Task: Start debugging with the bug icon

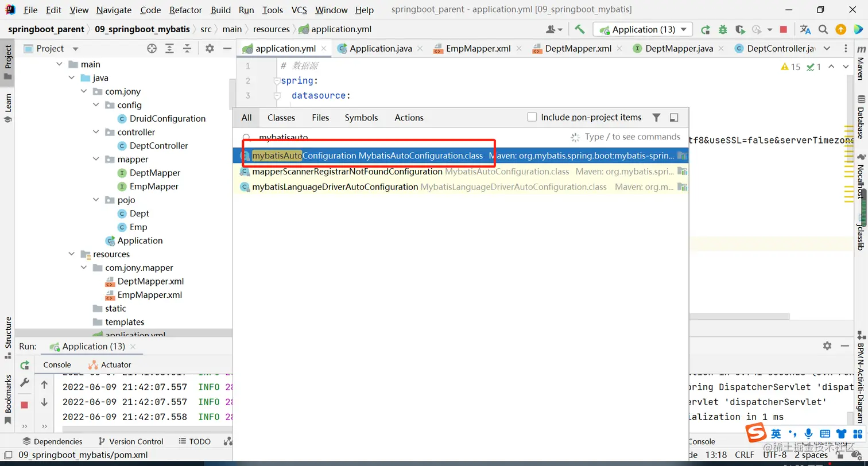Action: tap(723, 29)
